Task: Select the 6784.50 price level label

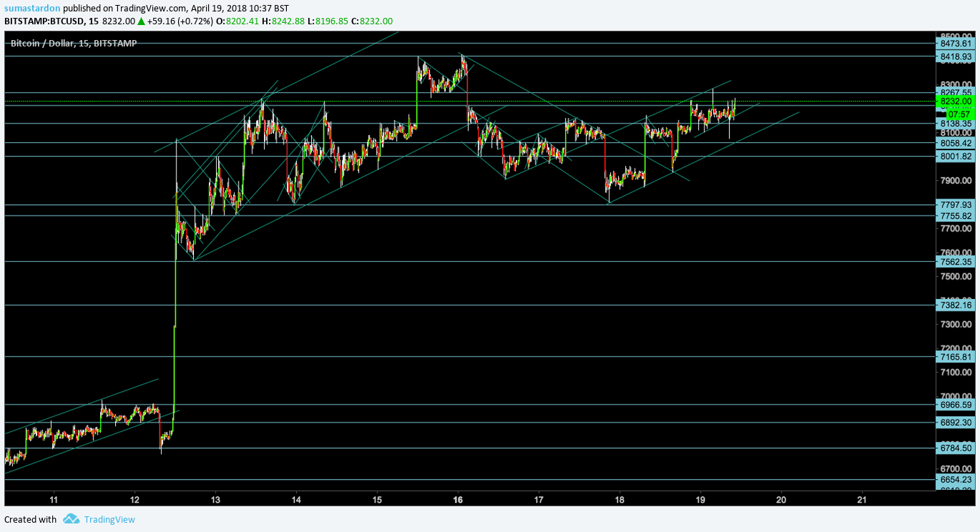Action: click(956, 448)
